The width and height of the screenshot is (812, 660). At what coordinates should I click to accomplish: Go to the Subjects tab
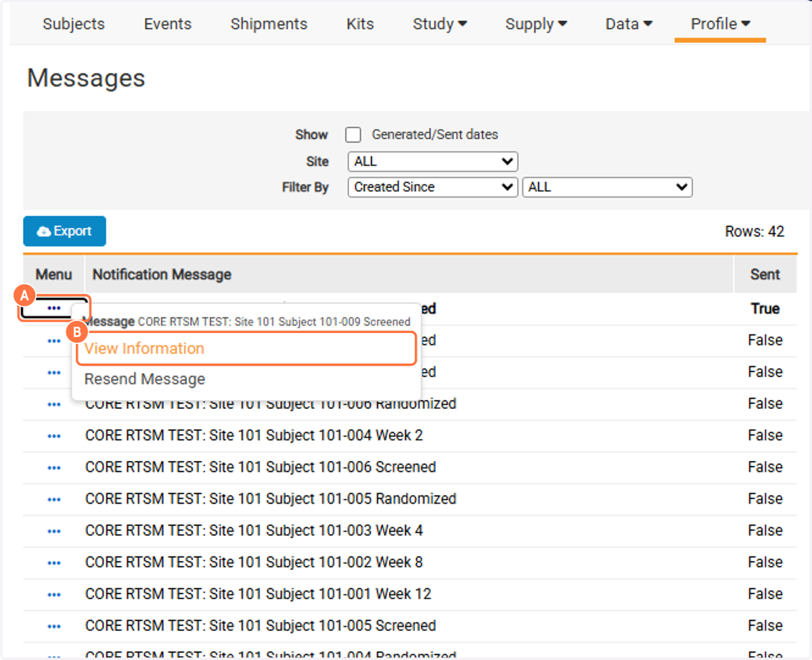[74, 24]
